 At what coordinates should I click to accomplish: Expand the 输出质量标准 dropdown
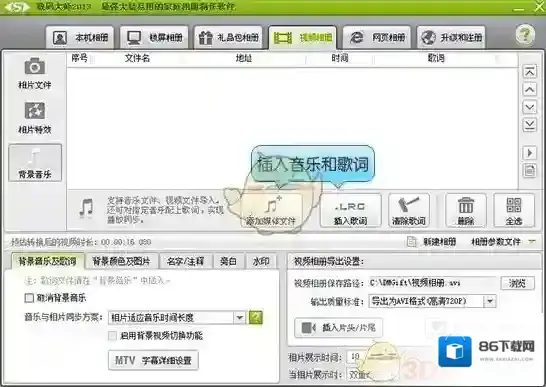pyautogui.click(x=490, y=301)
